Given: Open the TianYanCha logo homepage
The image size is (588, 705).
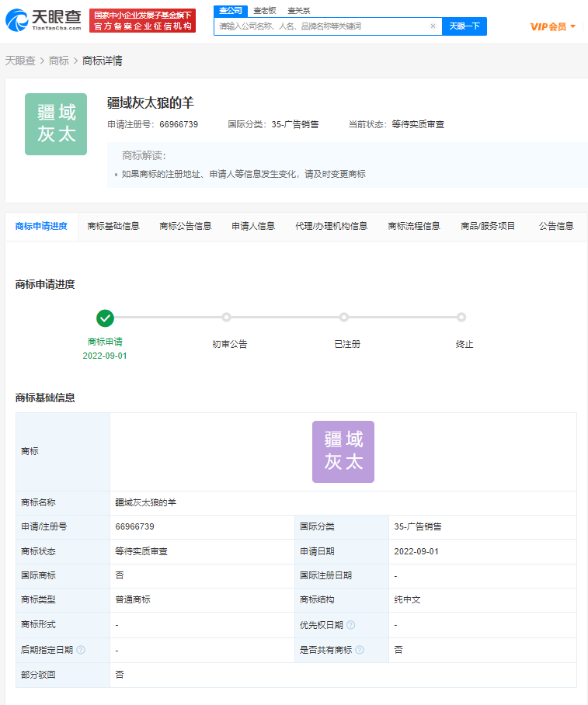Looking at the screenshot, I should [43, 21].
